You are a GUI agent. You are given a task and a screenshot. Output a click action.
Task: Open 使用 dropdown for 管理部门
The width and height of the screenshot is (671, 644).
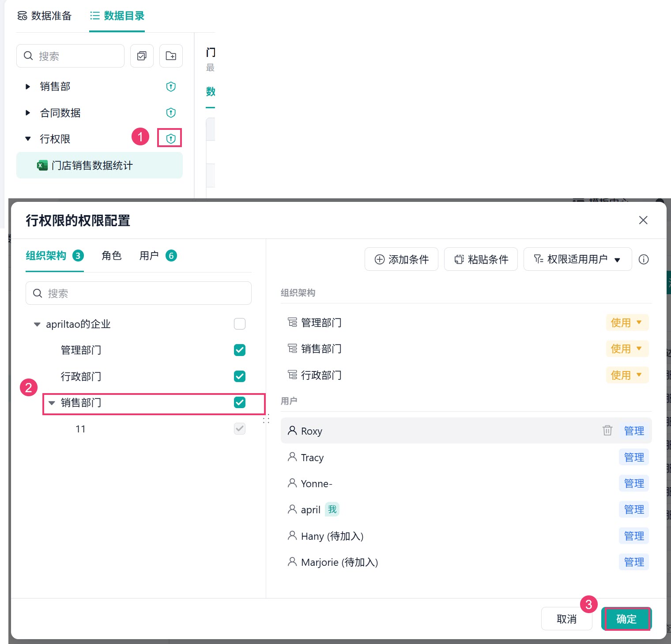627,322
